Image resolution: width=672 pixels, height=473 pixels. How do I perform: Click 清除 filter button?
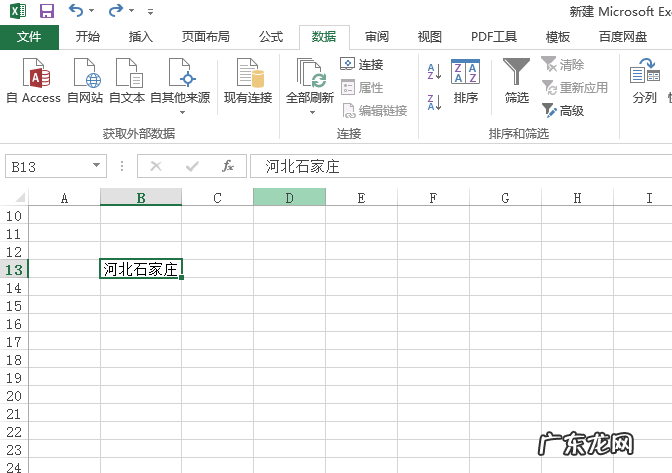[562, 65]
